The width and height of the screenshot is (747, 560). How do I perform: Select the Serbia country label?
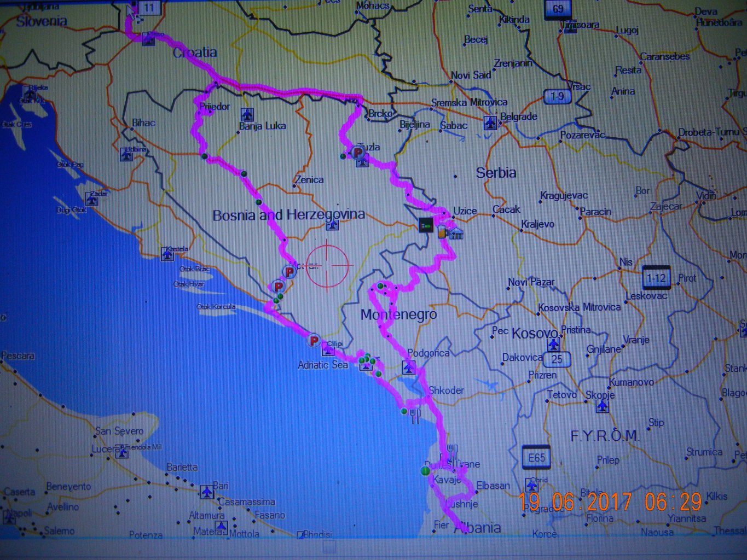(496, 173)
